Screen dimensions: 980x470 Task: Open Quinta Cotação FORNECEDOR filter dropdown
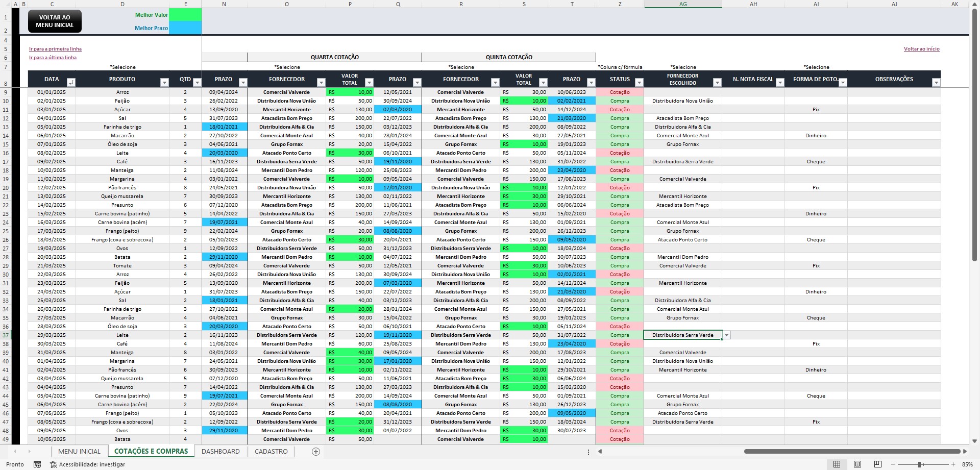click(x=495, y=83)
